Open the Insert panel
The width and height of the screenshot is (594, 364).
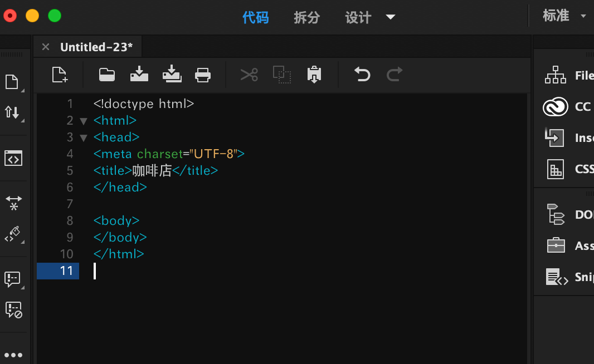569,137
